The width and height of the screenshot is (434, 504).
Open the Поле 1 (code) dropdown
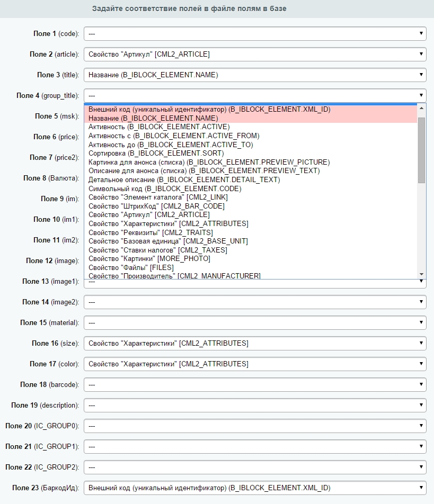(x=254, y=33)
